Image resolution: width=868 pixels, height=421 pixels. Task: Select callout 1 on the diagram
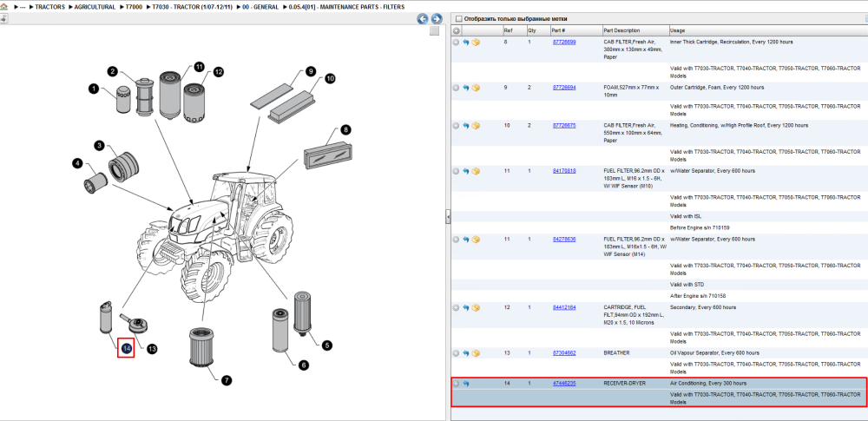coord(94,88)
